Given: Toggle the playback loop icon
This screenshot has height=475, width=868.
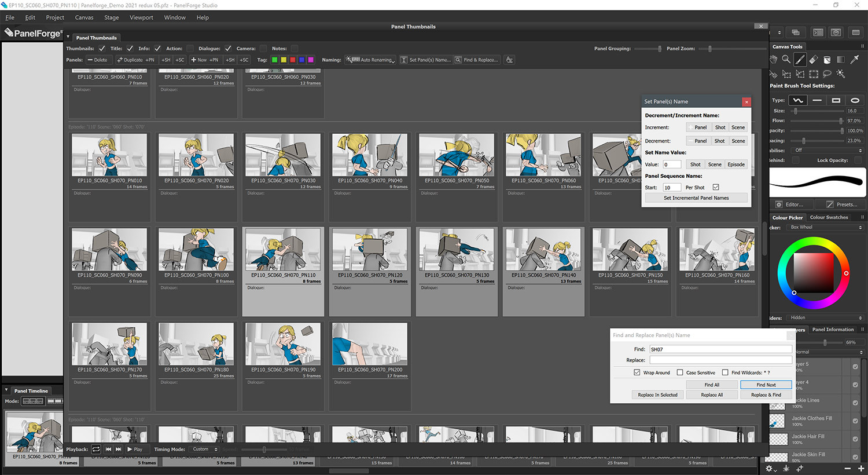Looking at the screenshot, I should click(x=96, y=449).
